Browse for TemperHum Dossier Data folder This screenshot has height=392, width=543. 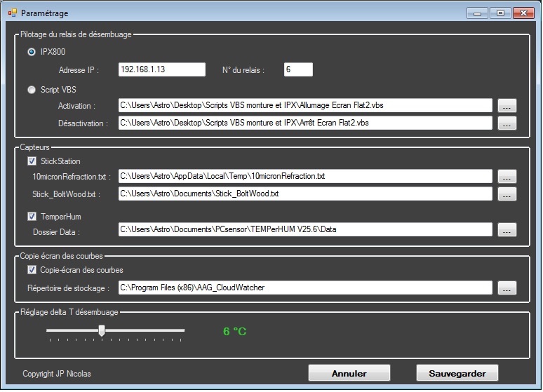[507, 229]
